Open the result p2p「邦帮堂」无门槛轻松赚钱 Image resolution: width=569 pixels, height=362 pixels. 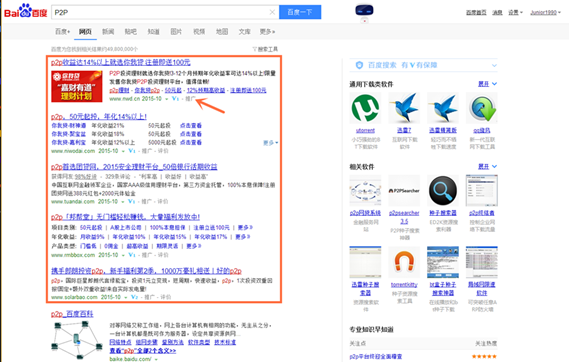tap(125, 217)
